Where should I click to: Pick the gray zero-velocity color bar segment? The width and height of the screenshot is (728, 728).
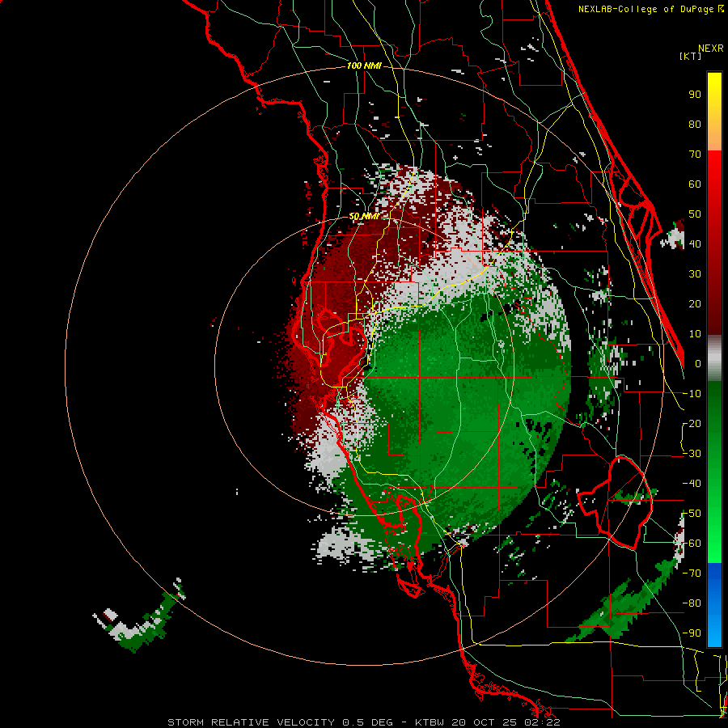pyautogui.click(x=714, y=358)
